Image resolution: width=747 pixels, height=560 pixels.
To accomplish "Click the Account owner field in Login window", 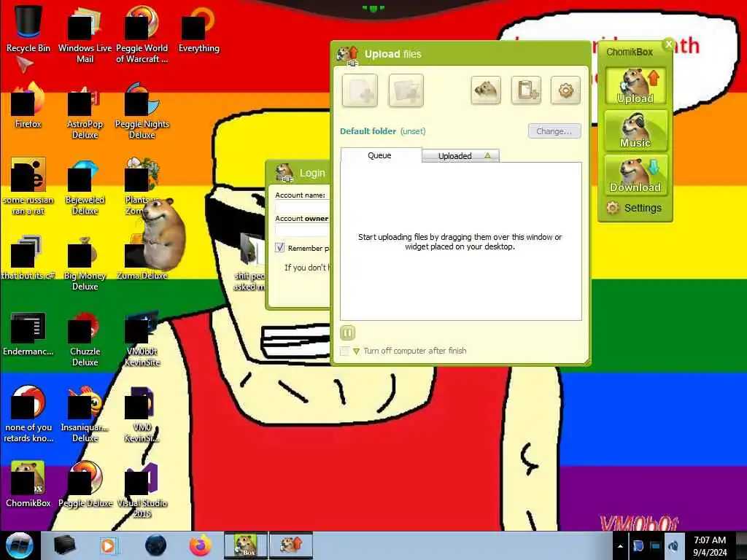I will (x=302, y=230).
